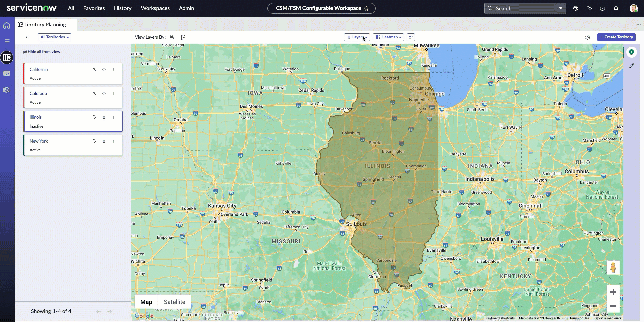
Task: Open the Favorites menu
Action: click(94, 8)
